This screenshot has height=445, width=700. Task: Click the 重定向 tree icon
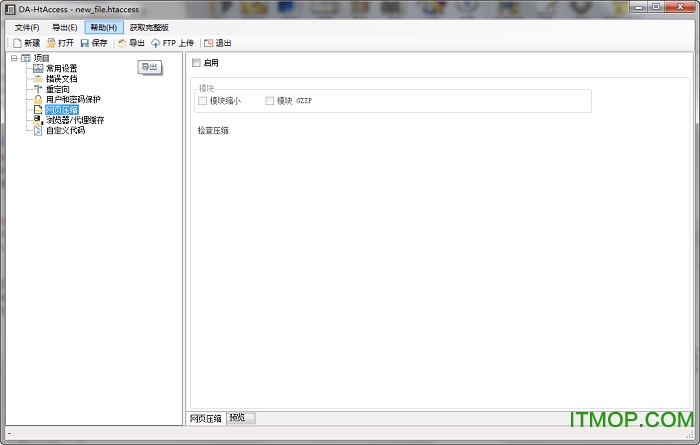[x=38, y=89]
